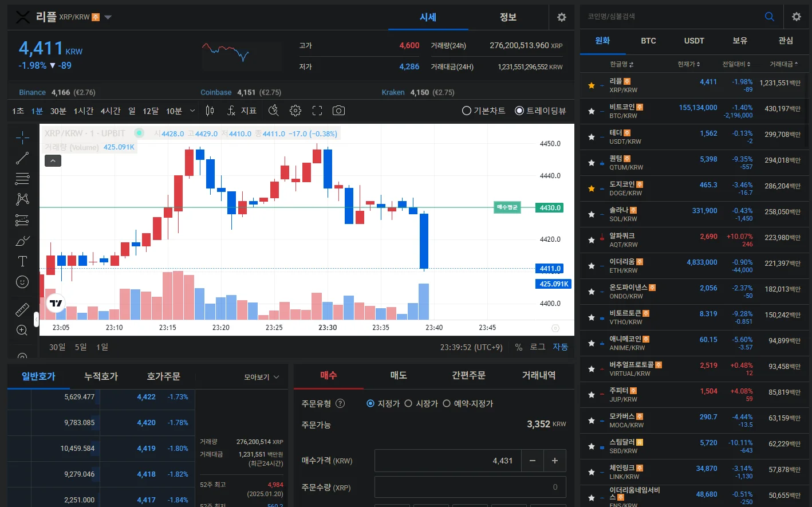Click the coin search magnifier icon
This screenshot has height=507, width=812.
770,17
